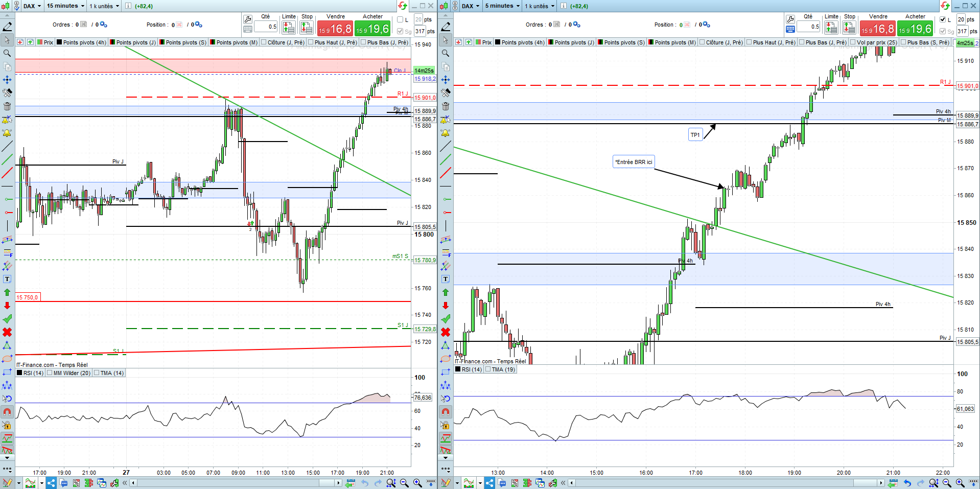This screenshot has height=489, width=980.
Task: Expand the 1 k unités dropdown on left chart
Action: point(104,6)
